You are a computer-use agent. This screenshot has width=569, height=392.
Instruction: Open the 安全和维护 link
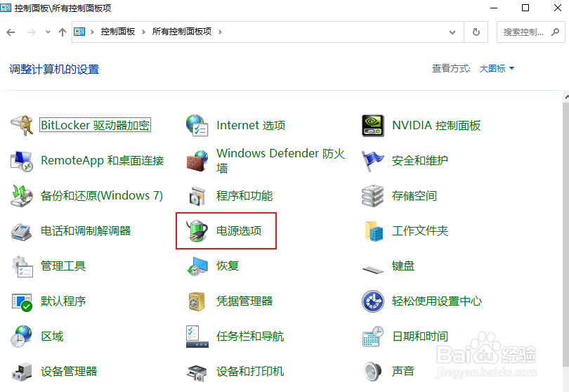click(x=420, y=160)
